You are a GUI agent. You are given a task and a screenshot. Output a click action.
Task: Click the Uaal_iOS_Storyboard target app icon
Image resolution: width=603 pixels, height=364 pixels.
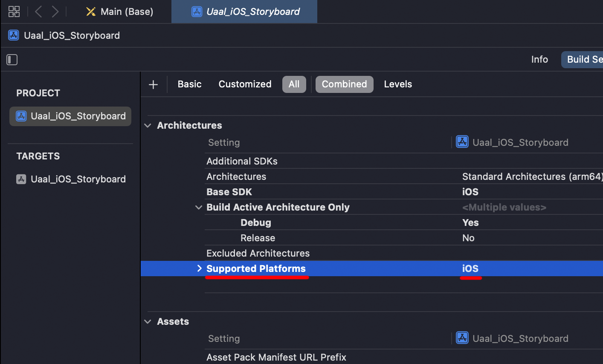coord(21,179)
